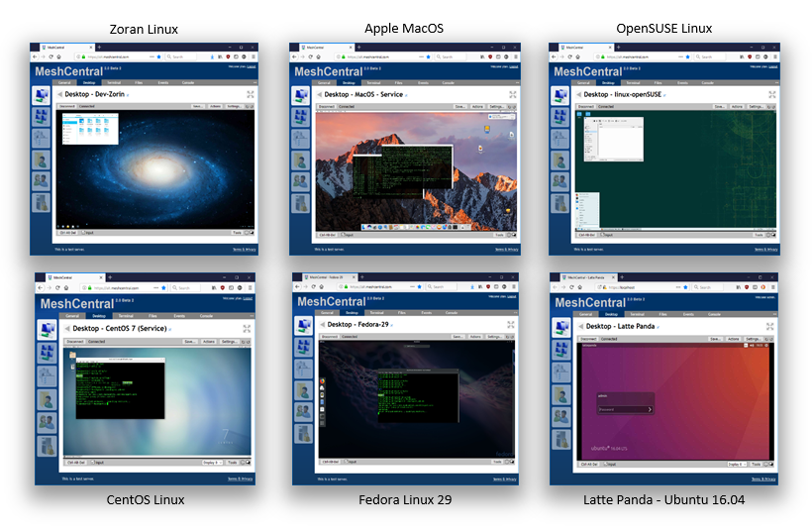812x532 pixels.
Task: Click Tools button in Dev-Zorin window
Action: coord(237,233)
